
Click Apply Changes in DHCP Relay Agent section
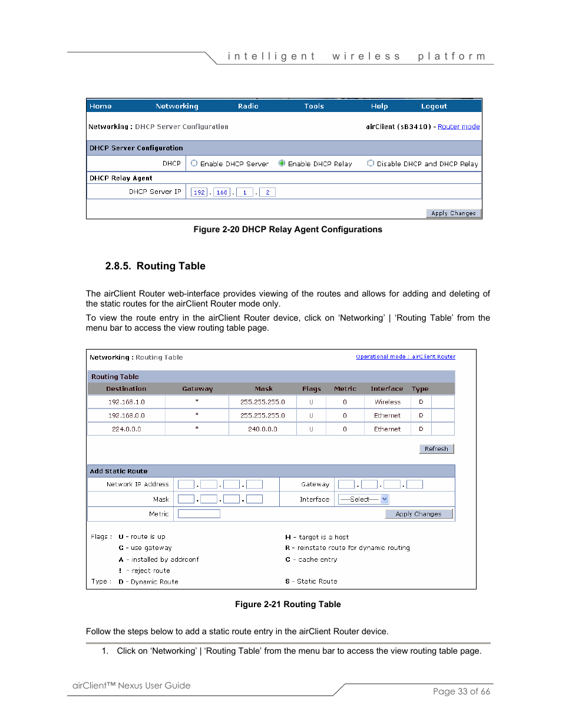click(x=453, y=213)
